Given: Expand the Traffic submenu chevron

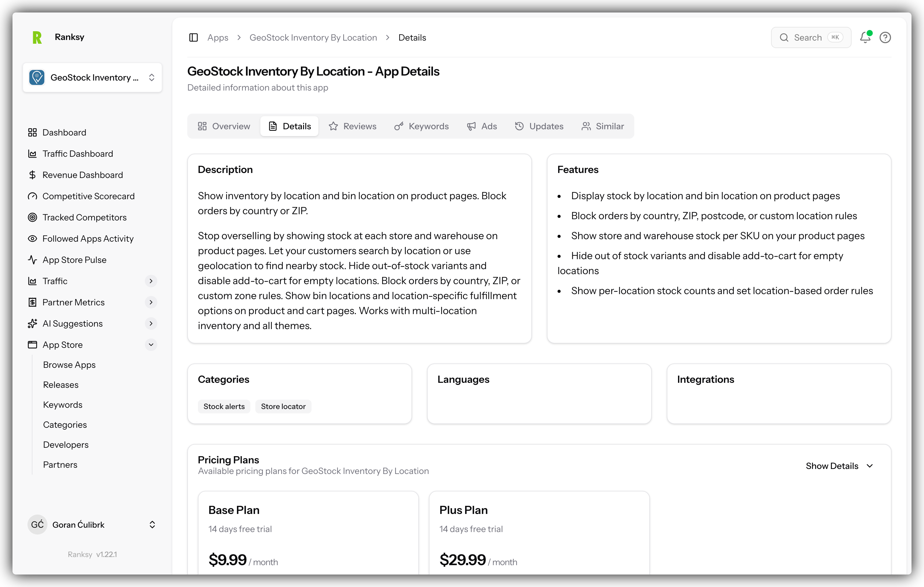Looking at the screenshot, I should pyautogui.click(x=151, y=281).
